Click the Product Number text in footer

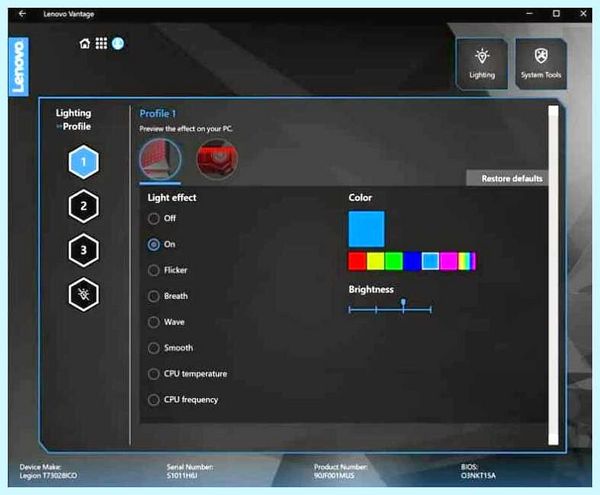[341, 471]
